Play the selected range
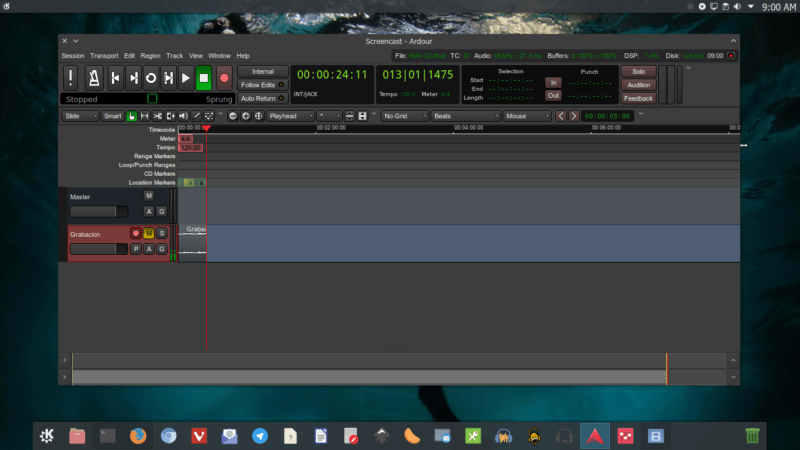This screenshot has height=450, width=800. coord(168,78)
